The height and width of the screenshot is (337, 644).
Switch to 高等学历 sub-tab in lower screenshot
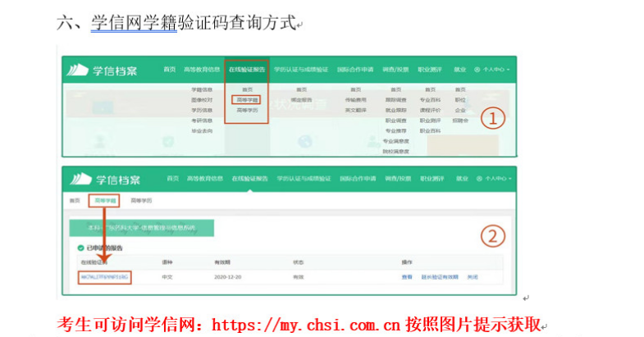[x=141, y=201]
